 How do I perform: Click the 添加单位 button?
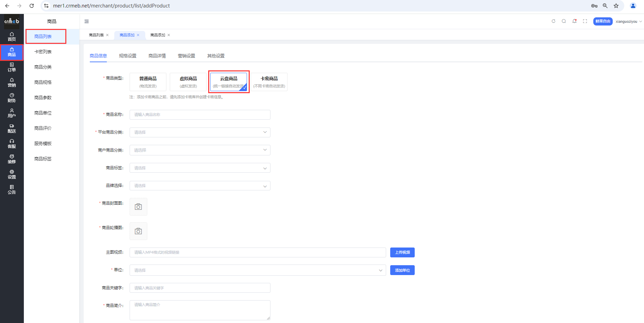tap(402, 270)
